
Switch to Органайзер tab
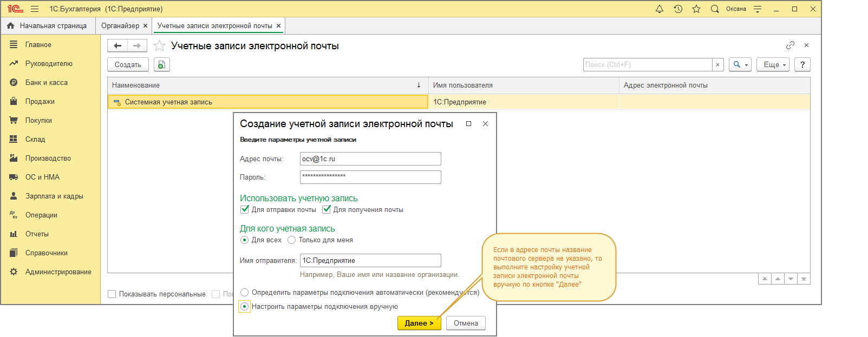[120, 25]
